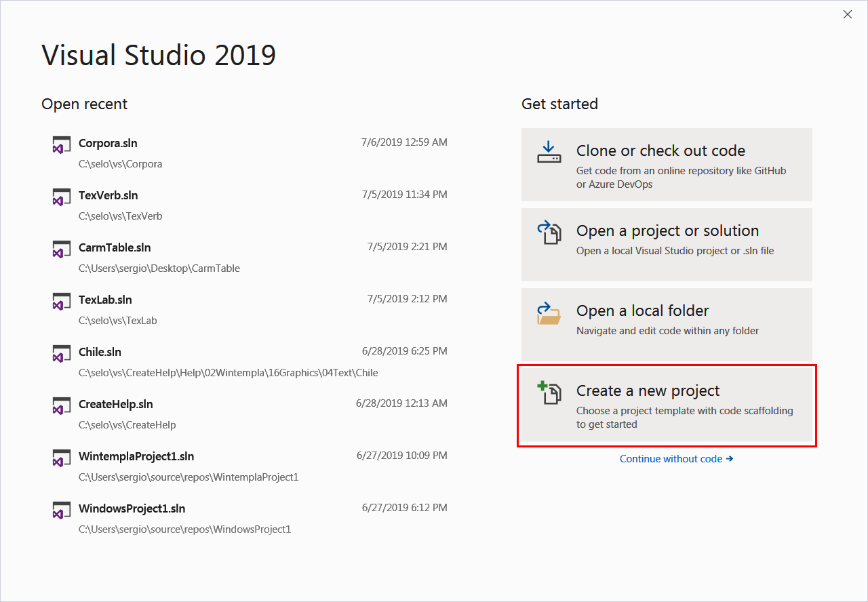Click the WindowsProject1.sln solution icon
The height and width of the screenshot is (602, 868).
point(62,510)
